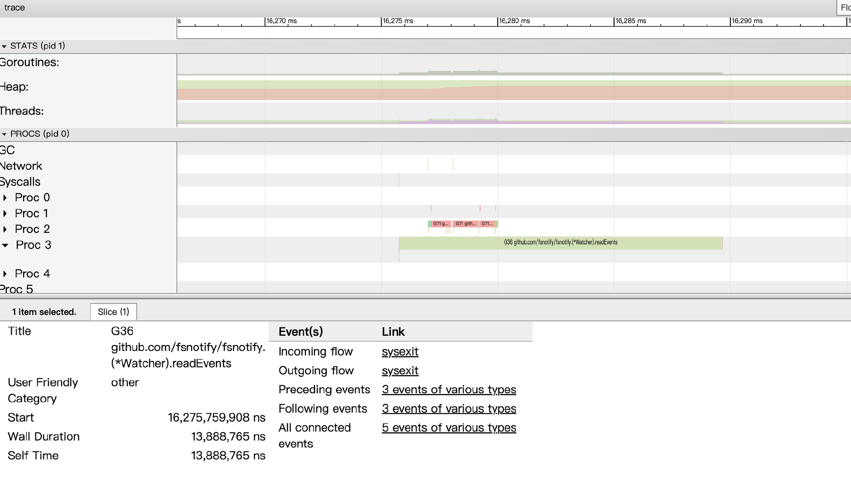Open Preceding events link

[x=449, y=390]
